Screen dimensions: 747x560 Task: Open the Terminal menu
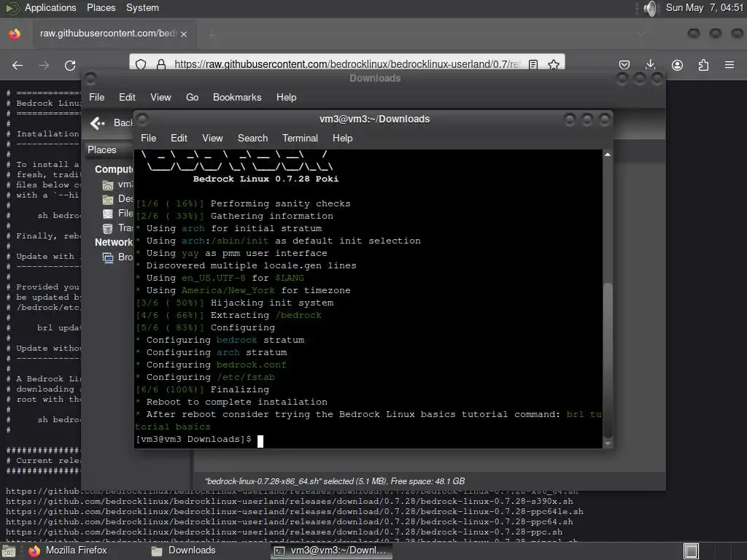[x=300, y=138]
